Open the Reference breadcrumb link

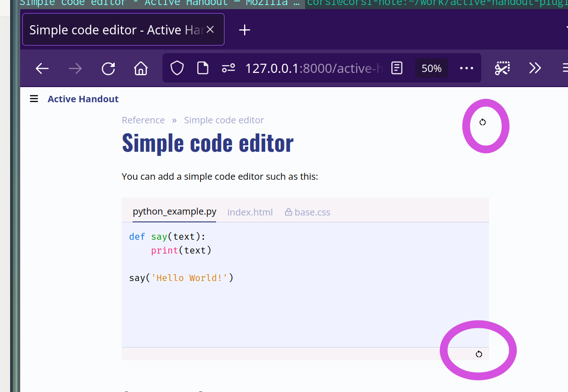143,120
